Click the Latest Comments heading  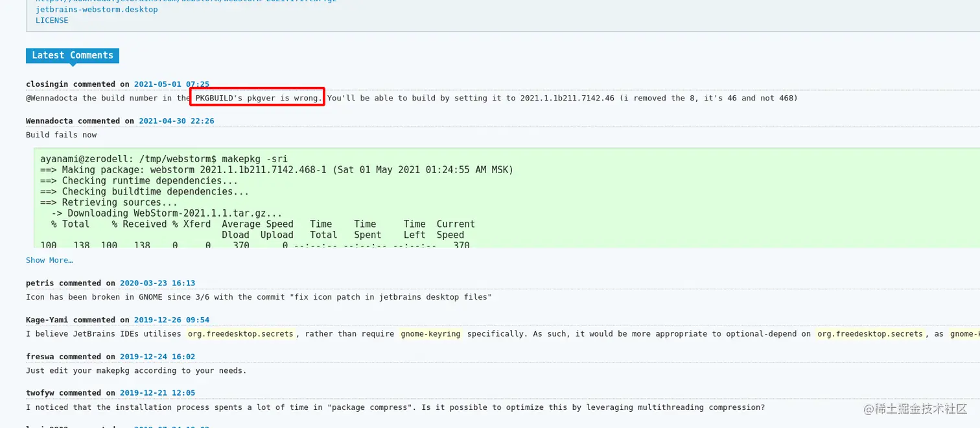(73, 56)
